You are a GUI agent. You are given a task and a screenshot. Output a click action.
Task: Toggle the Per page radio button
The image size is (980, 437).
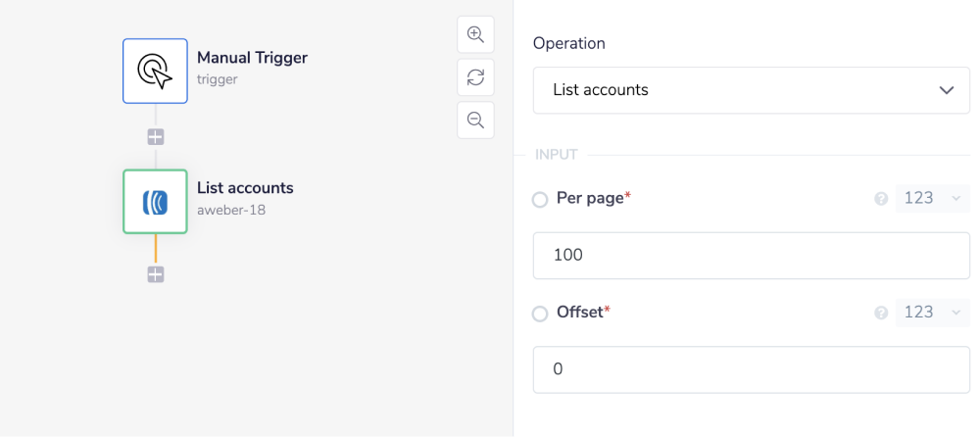[x=540, y=200]
